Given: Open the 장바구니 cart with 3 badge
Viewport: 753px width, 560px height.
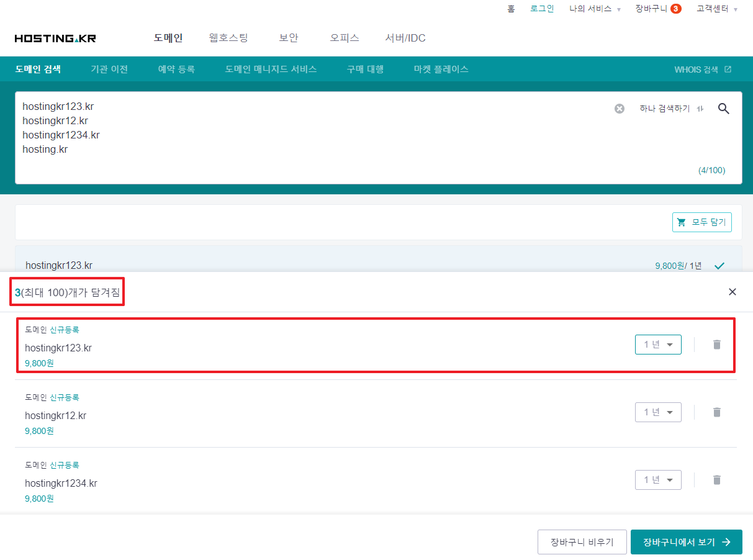Looking at the screenshot, I should pos(658,9).
